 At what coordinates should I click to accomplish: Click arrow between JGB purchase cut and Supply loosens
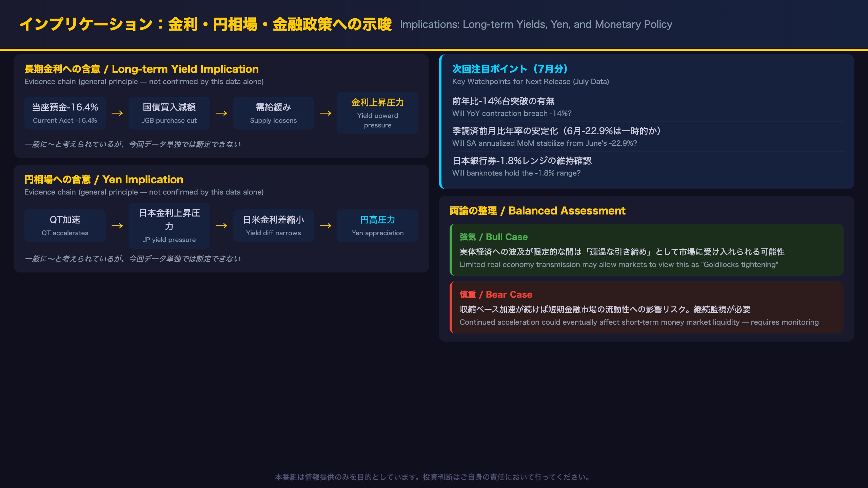click(221, 113)
